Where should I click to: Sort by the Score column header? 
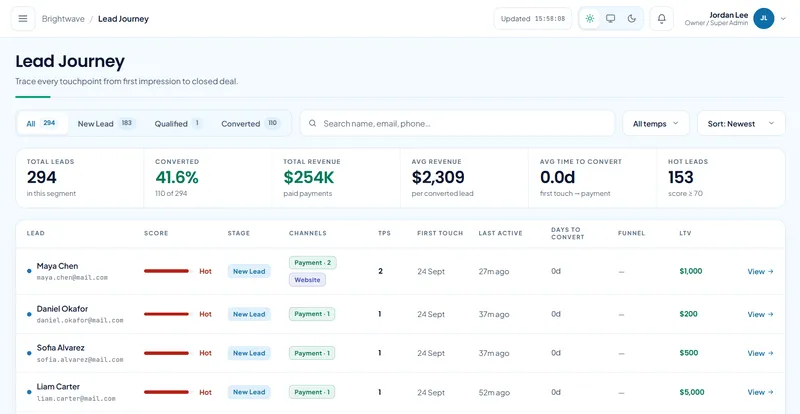coord(156,233)
